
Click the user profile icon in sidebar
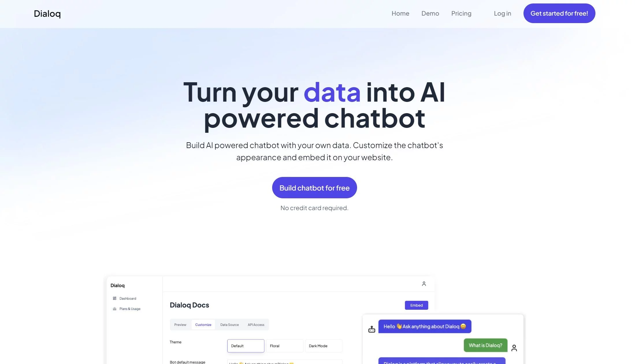click(x=424, y=284)
